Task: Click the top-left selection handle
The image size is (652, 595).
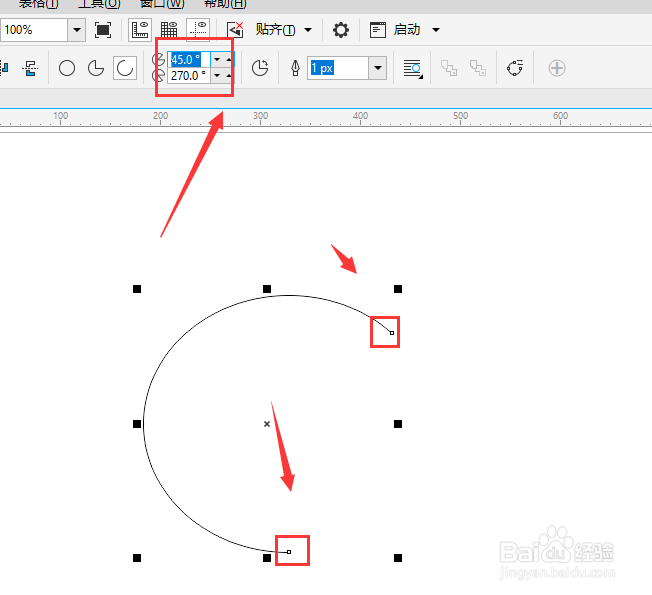Action: 137,289
